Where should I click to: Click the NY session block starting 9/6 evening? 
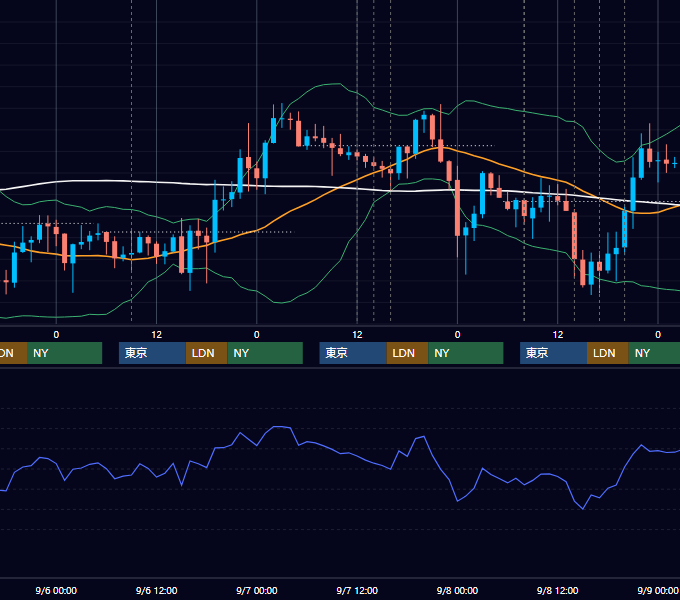(x=265, y=353)
